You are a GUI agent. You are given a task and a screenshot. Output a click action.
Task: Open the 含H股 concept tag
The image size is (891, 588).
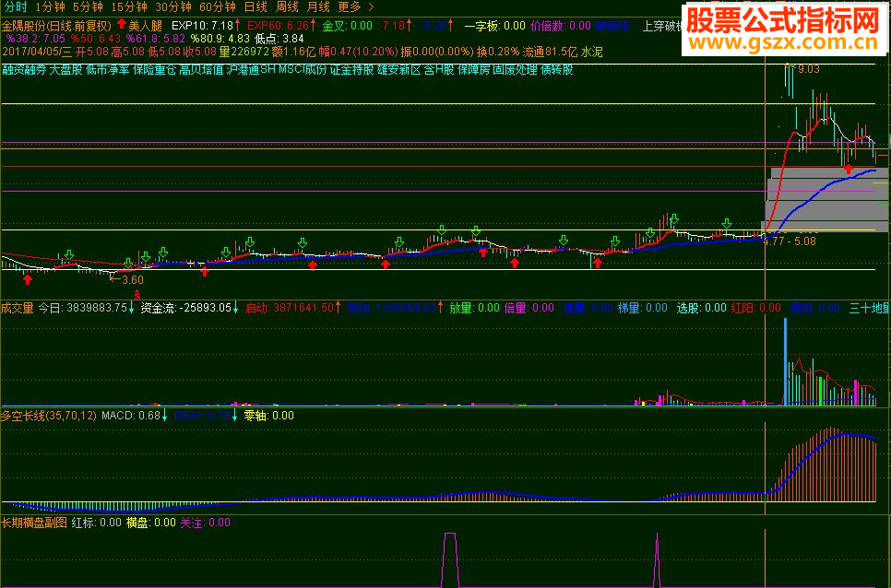pos(439,70)
